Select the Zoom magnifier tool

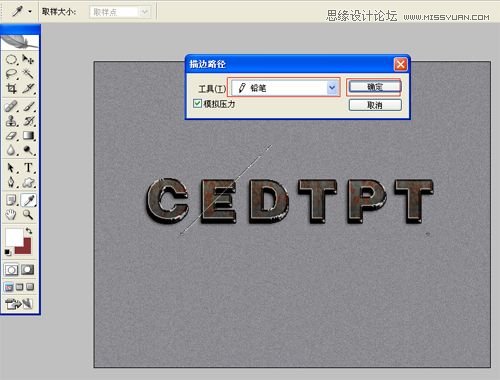tap(28, 215)
